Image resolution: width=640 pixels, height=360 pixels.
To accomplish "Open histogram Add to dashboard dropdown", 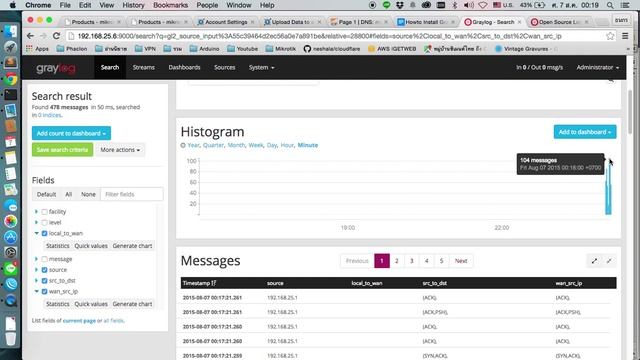I will coord(585,132).
